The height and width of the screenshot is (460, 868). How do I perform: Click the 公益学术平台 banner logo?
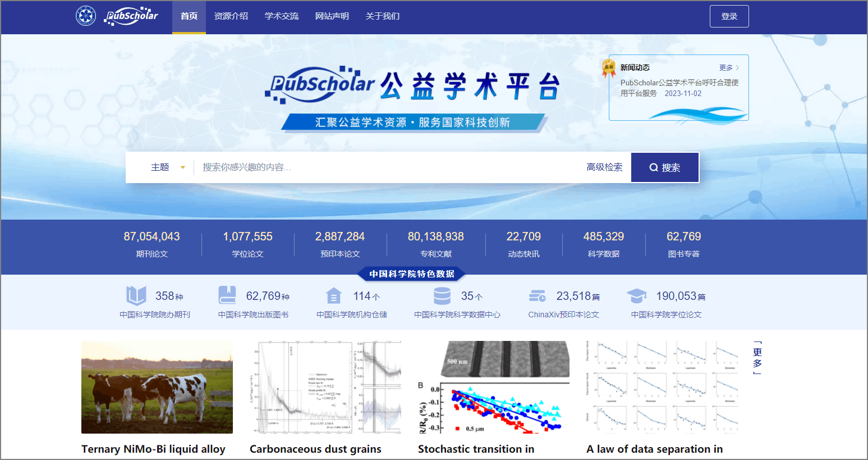[412, 86]
